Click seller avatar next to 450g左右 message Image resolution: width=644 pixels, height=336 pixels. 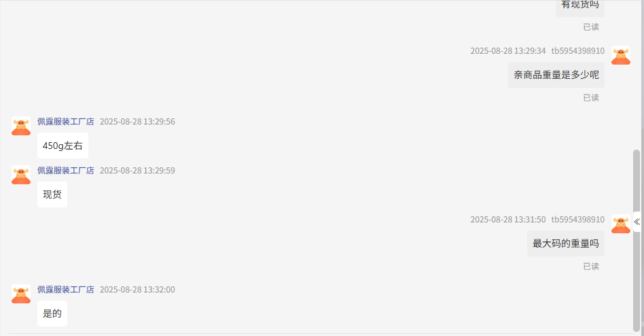pos(21,126)
